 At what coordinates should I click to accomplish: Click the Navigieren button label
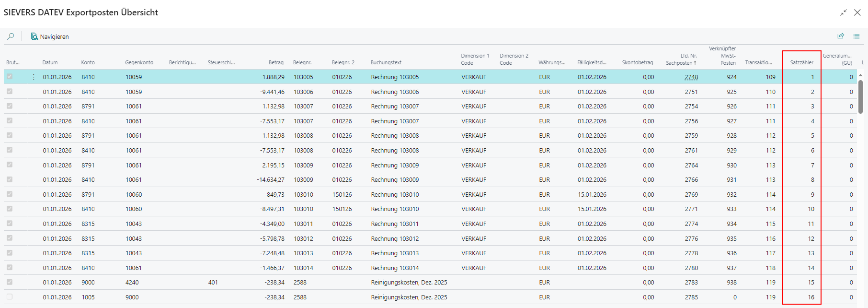[54, 37]
